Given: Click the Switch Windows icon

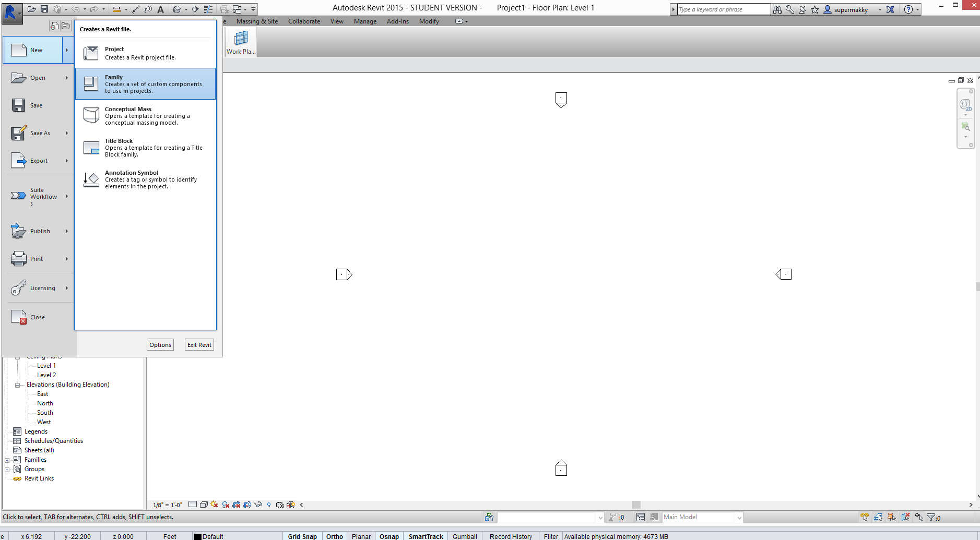Looking at the screenshot, I should pos(237,9).
